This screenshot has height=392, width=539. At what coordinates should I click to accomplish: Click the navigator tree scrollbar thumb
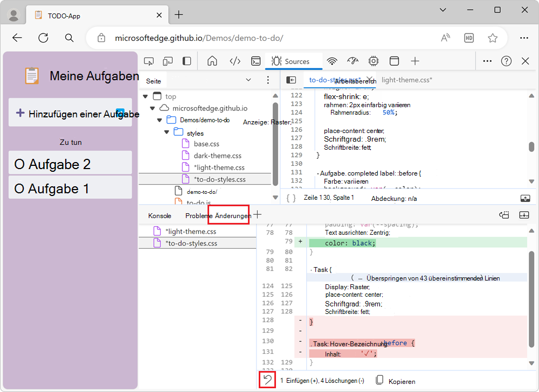point(275,144)
